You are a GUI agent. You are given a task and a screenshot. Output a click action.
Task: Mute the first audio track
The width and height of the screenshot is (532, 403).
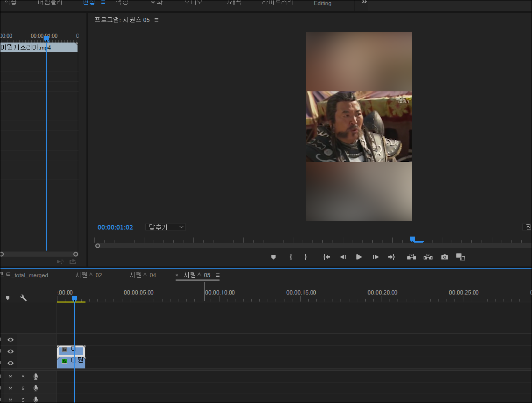(11, 376)
